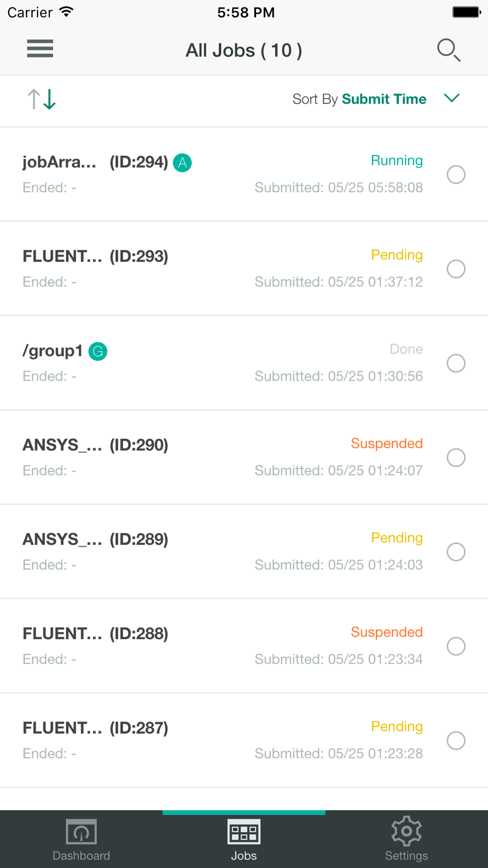Switch to the Settings tab label
This screenshot has height=868, width=488.
tap(407, 856)
